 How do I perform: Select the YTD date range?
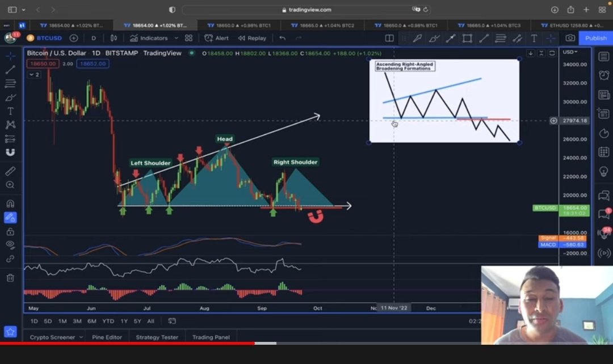point(108,321)
